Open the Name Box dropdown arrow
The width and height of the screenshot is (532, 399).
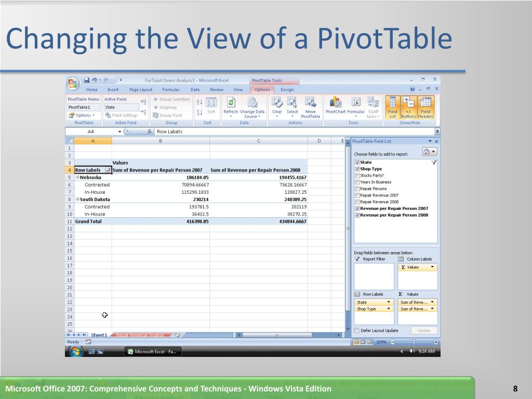[x=120, y=131]
